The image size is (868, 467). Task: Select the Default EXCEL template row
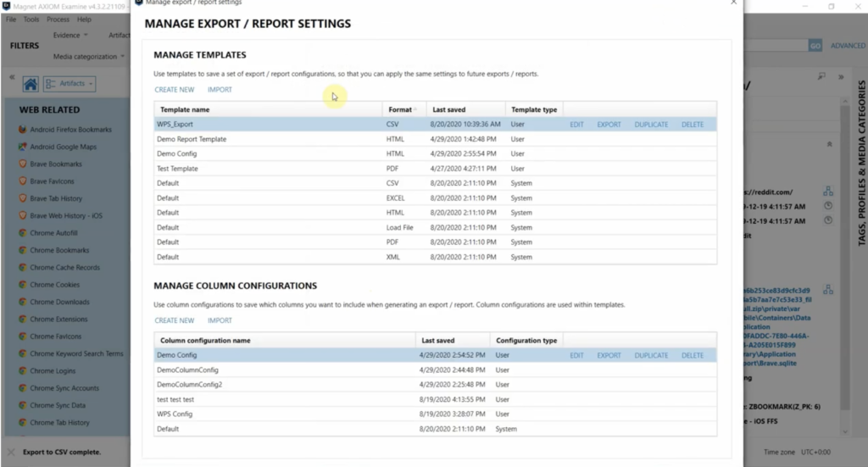coord(435,198)
